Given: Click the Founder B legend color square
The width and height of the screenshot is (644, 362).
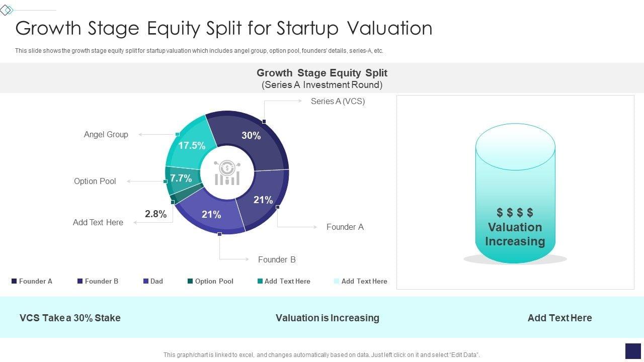Looking at the screenshot, I should coord(80,281).
